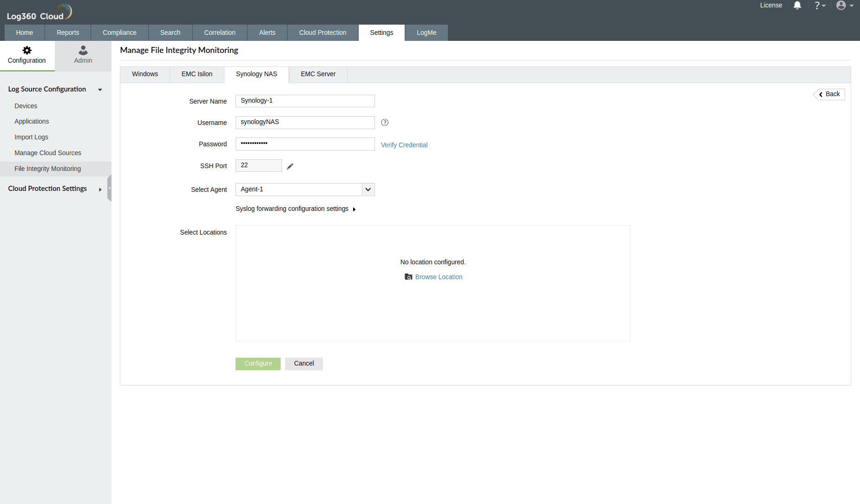This screenshot has height=504, width=860.
Task: Open the Cloud Protection tab
Action: click(323, 33)
